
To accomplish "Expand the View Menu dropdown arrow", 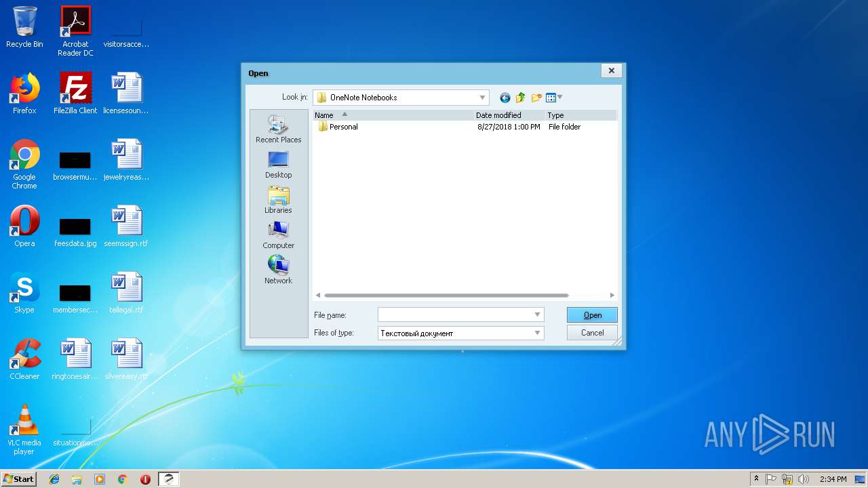I will [560, 98].
